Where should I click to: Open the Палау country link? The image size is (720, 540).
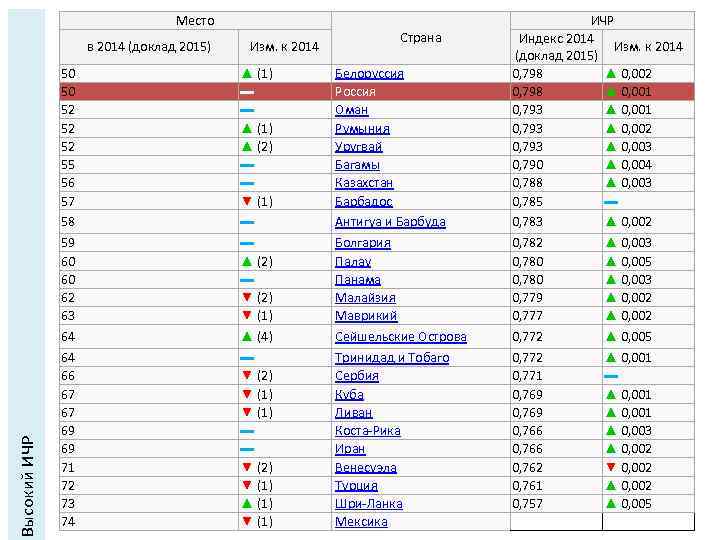coord(353,262)
